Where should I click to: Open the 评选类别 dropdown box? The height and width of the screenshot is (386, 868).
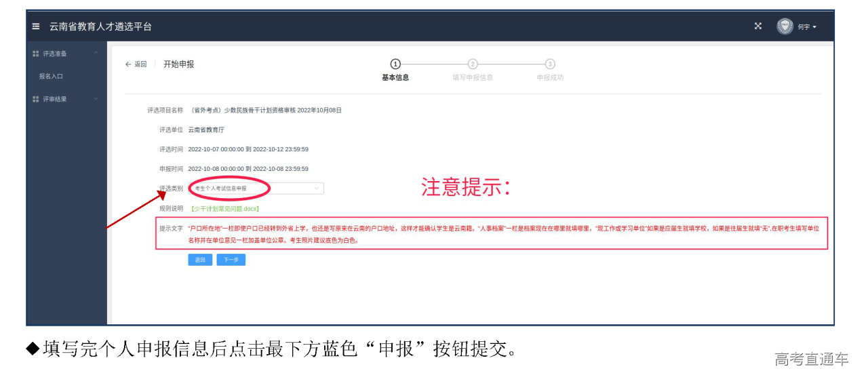tap(256, 188)
